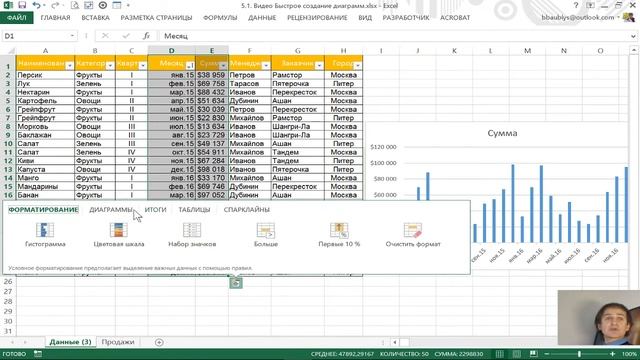
Task: Switch to the Продажи sheet tab
Action: coord(118,342)
